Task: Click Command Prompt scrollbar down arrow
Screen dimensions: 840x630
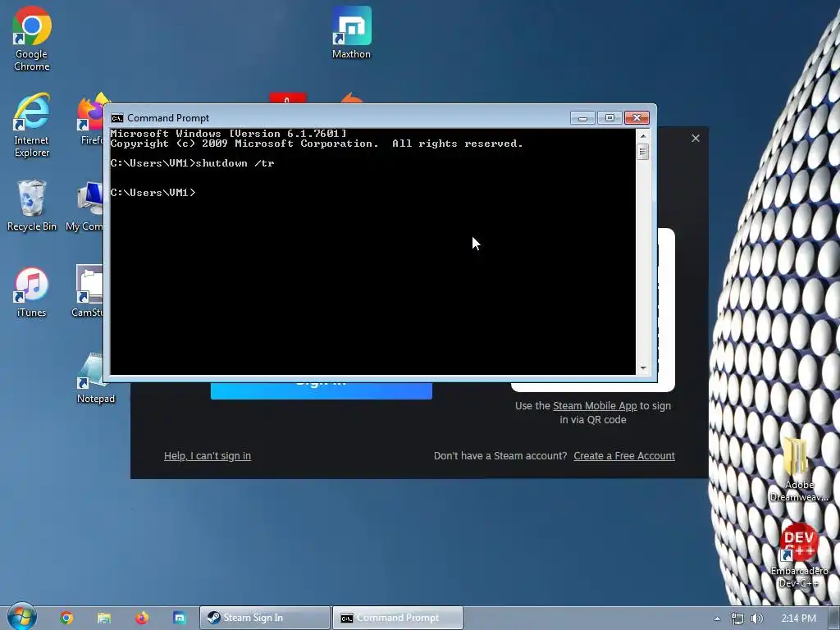Action: [643, 368]
